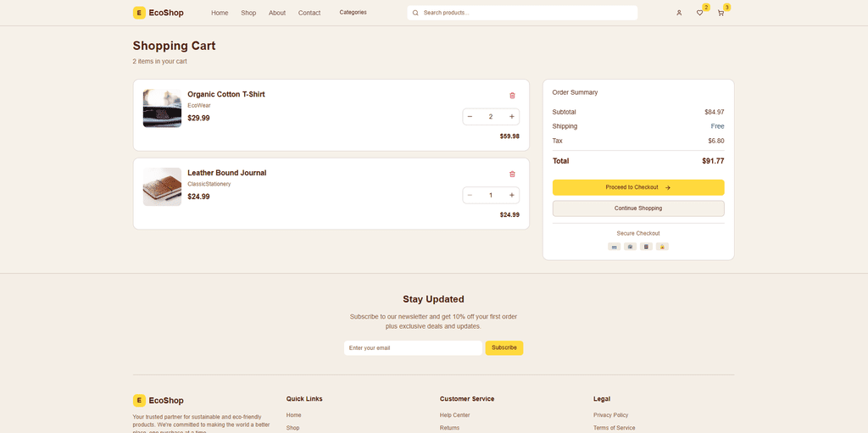Click the $6.80 tax value
868x433 pixels.
(716, 141)
